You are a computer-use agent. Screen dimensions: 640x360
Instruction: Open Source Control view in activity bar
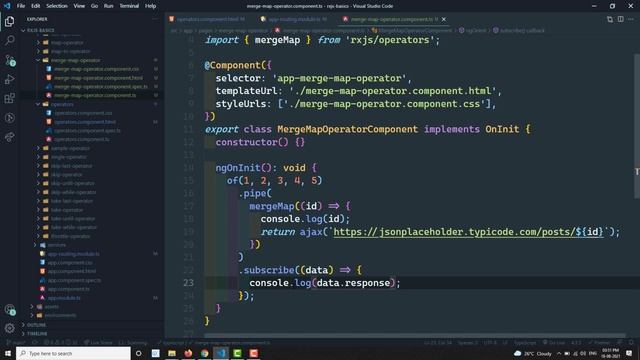(9, 60)
